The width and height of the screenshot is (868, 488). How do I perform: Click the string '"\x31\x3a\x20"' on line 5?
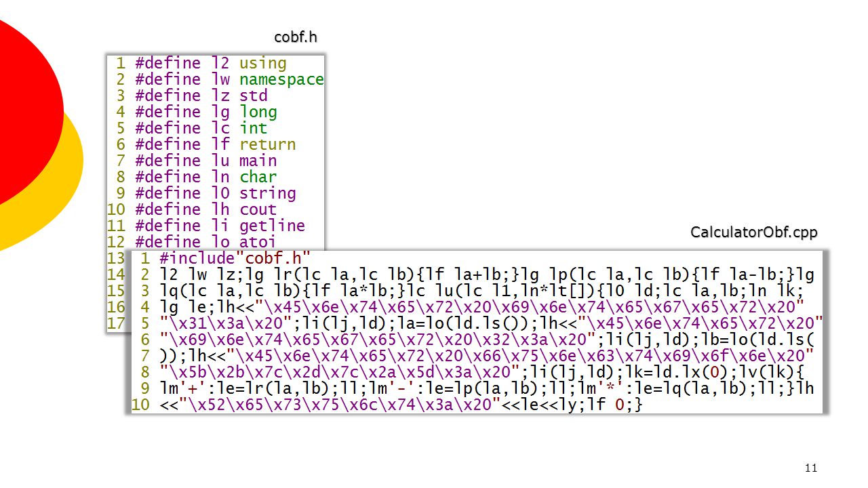click(226, 323)
